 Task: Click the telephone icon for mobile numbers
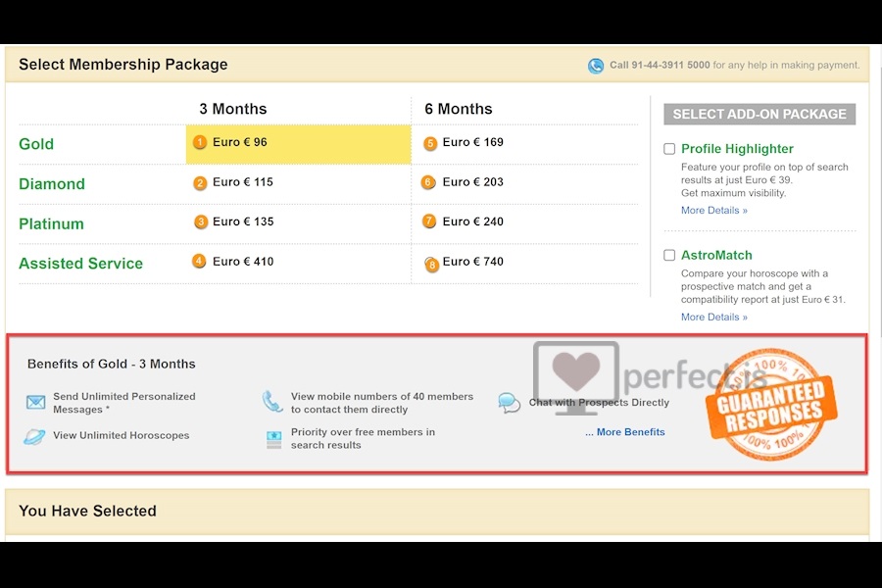[272, 402]
